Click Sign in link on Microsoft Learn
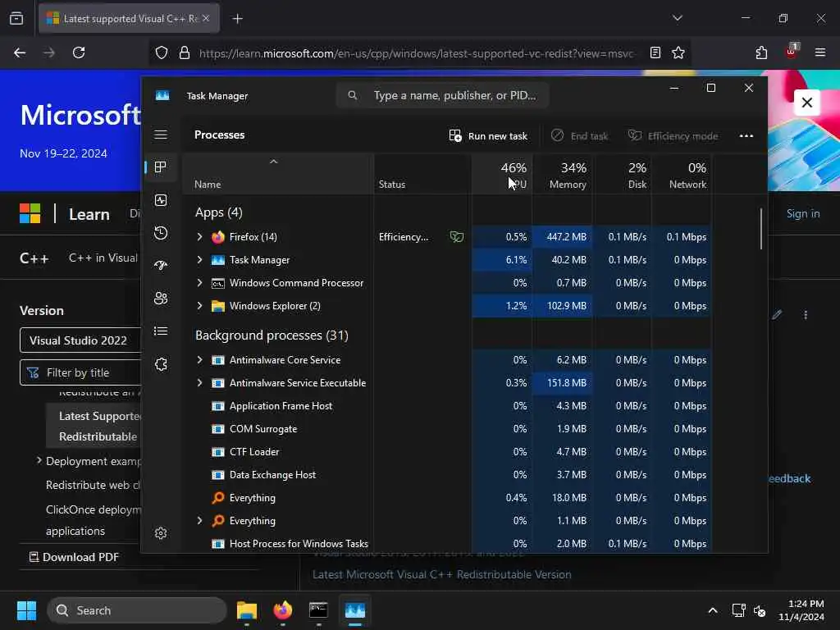The image size is (840, 630). (803, 214)
